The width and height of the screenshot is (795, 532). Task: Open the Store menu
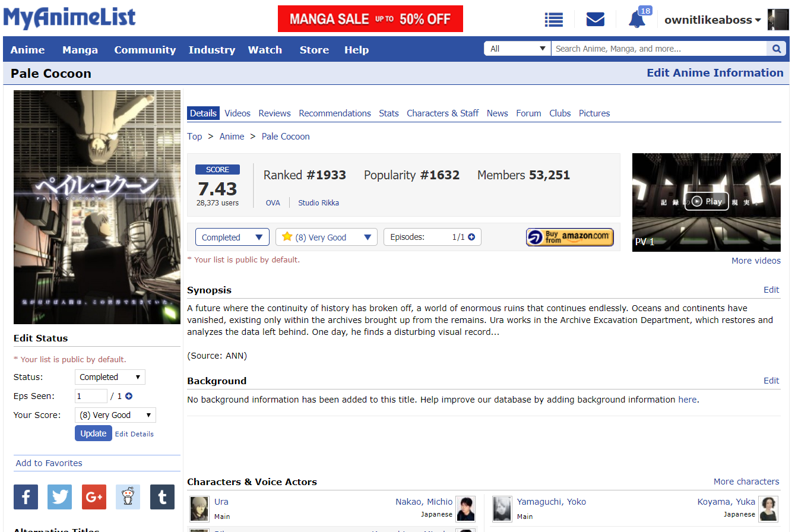pos(314,50)
